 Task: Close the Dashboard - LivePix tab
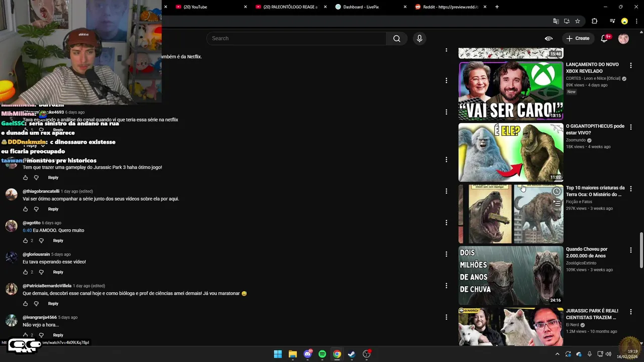click(405, 7)
